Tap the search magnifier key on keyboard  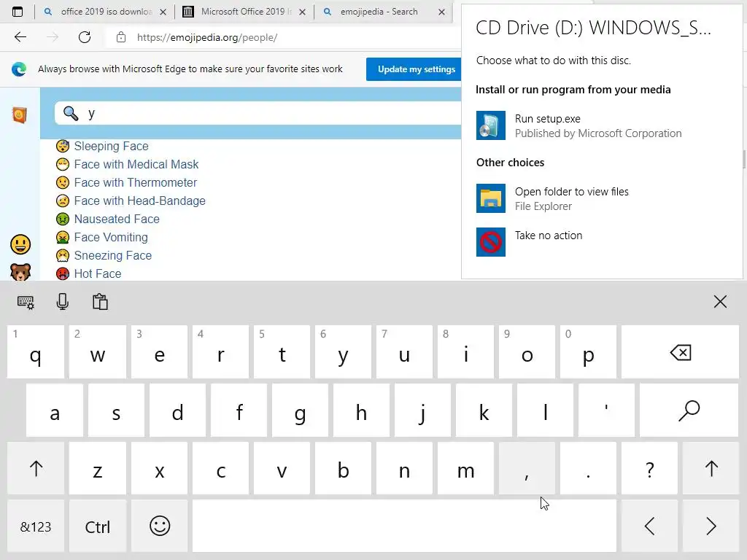point(689,411)
